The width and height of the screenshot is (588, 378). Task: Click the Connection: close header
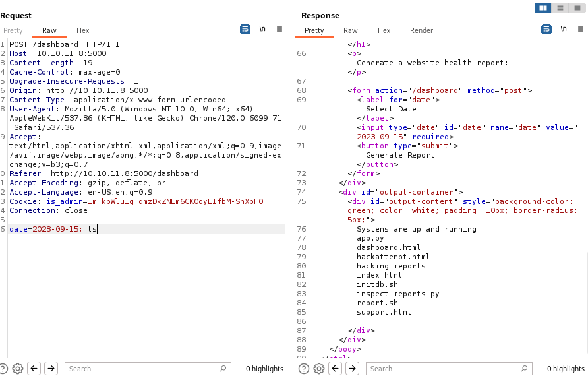tap(48, 210)
